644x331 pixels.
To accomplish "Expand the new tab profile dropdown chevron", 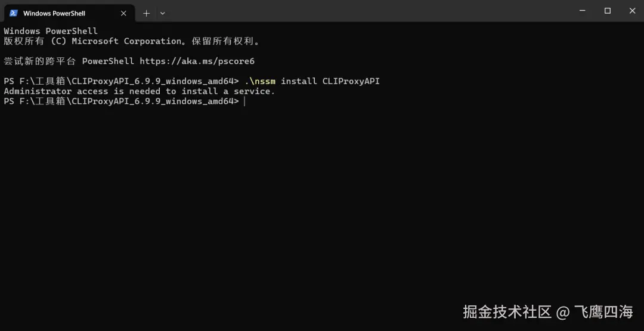I will coord(163,13).
